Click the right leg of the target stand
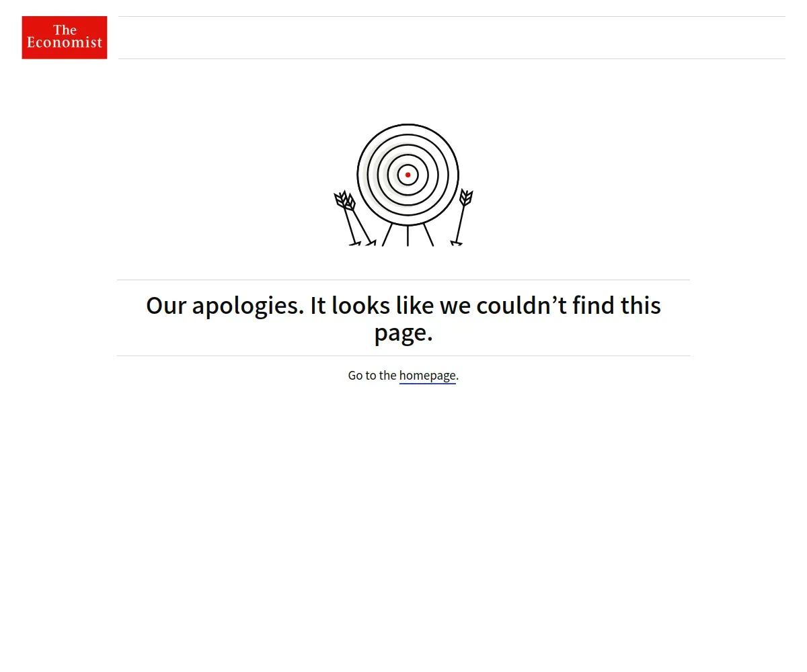Image resolution: width=807 pixels, height=672 pixels. (x=428, y=235)
